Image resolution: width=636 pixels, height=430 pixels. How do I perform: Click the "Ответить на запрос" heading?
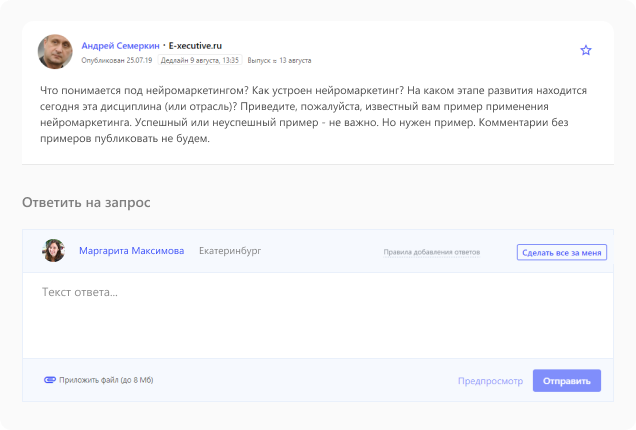click(x=86, y=202)
